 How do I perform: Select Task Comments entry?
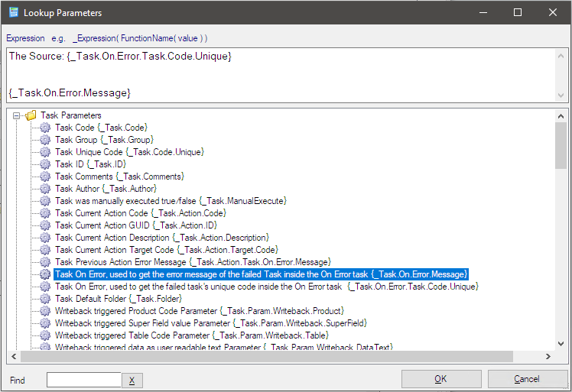(119, 177)
